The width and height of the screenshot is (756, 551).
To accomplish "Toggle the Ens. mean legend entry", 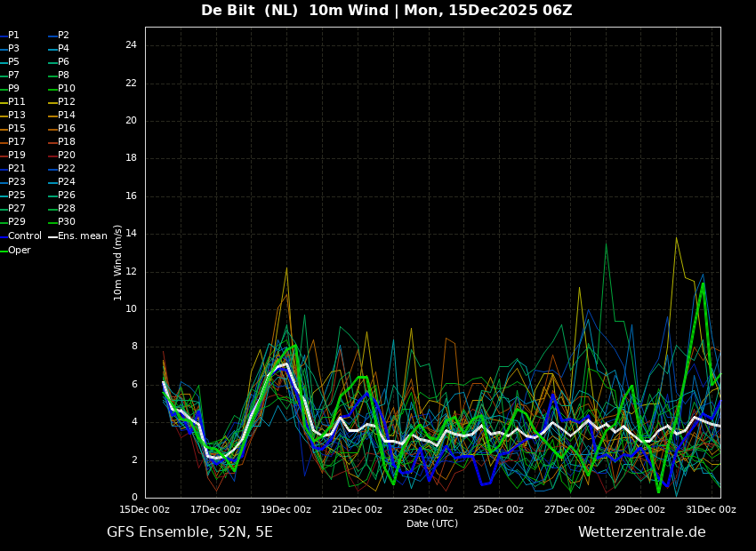I will coord(82,236).
